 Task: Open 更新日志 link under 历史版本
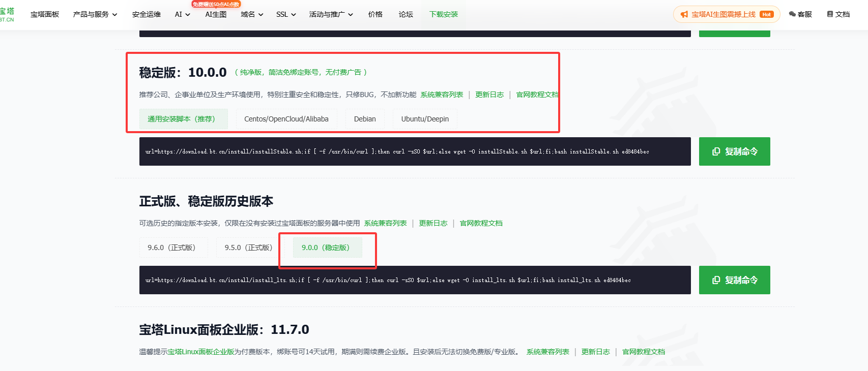(433, 223)
